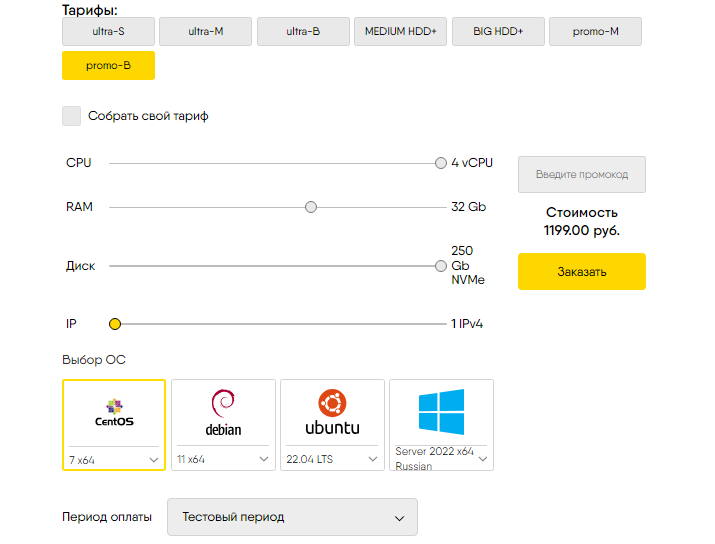Open the CentOS 7 x64 version dropdown
Viewport: 715px width, 544px height.
(114, 460)
